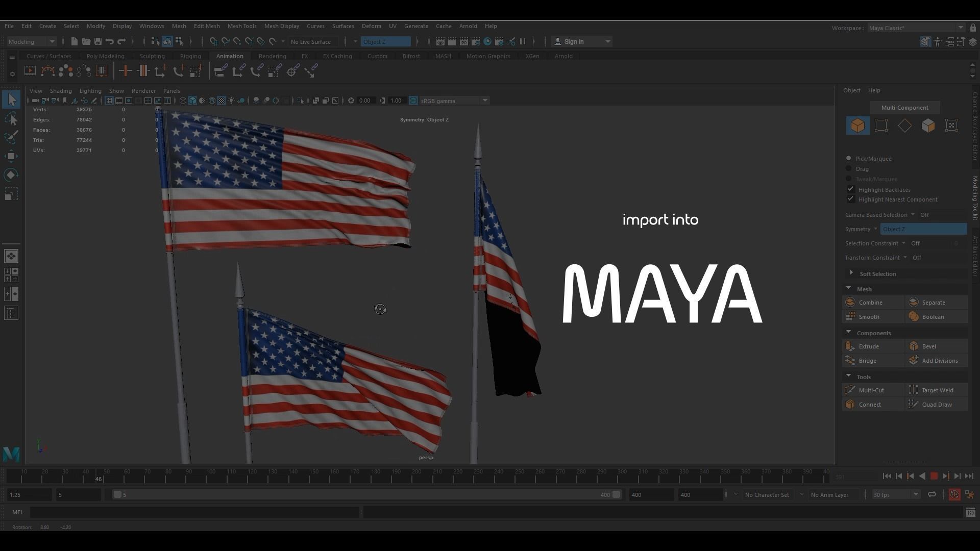Switch to the Poly Modeling shelf tab
This screenshot has width=980, height=551.
click(x=105, y=56)
